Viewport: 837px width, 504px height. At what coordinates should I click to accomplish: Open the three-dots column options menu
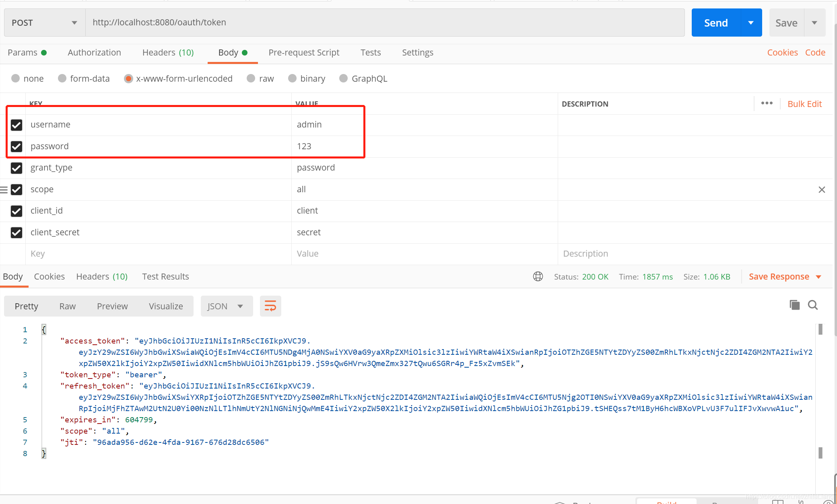767,103
